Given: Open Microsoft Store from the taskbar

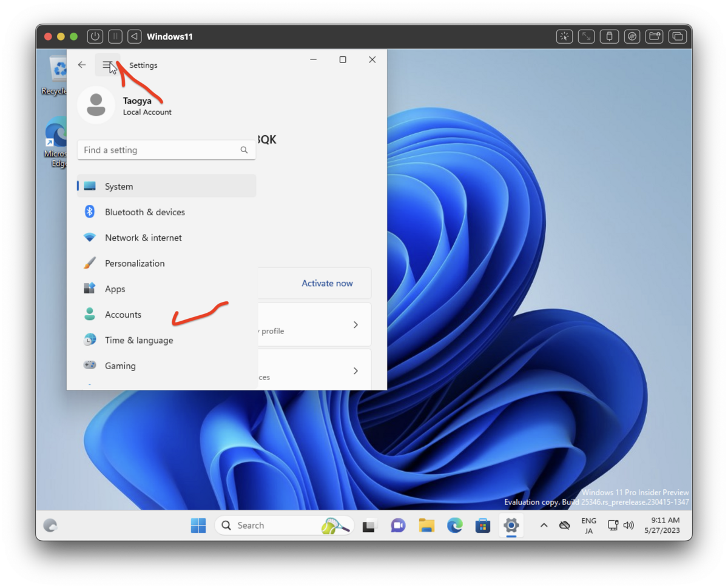Looking at the screenshot, I should coord(483,526).
